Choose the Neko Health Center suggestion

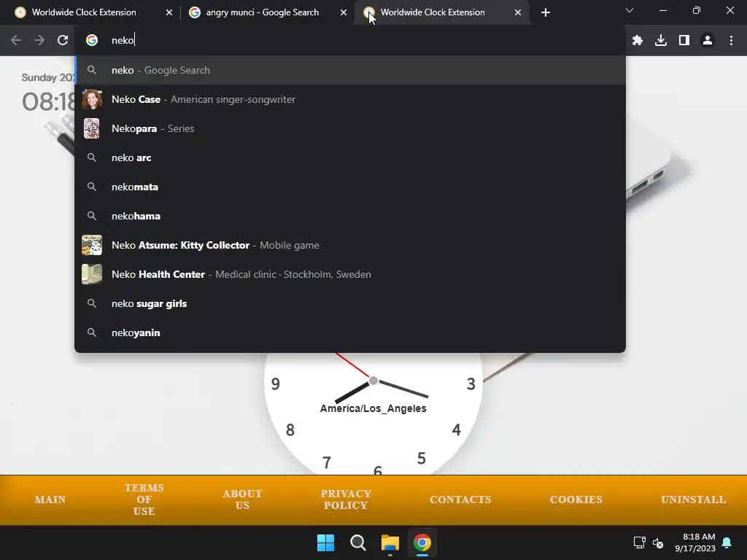point(350,274)
